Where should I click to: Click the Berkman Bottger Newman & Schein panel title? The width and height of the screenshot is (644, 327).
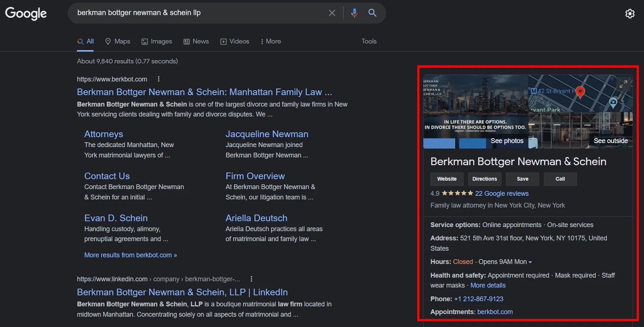coord(518,161)
